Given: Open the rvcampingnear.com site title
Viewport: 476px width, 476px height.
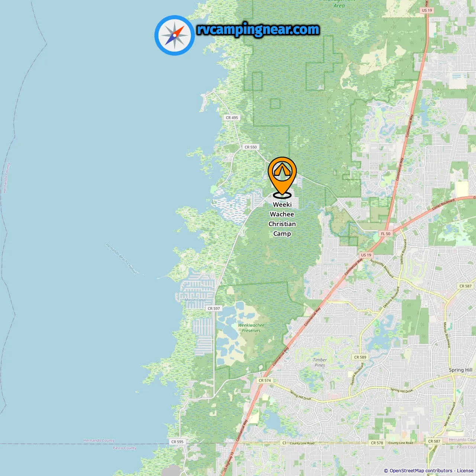Looking at the screenshot, I should tap(258, 29).
